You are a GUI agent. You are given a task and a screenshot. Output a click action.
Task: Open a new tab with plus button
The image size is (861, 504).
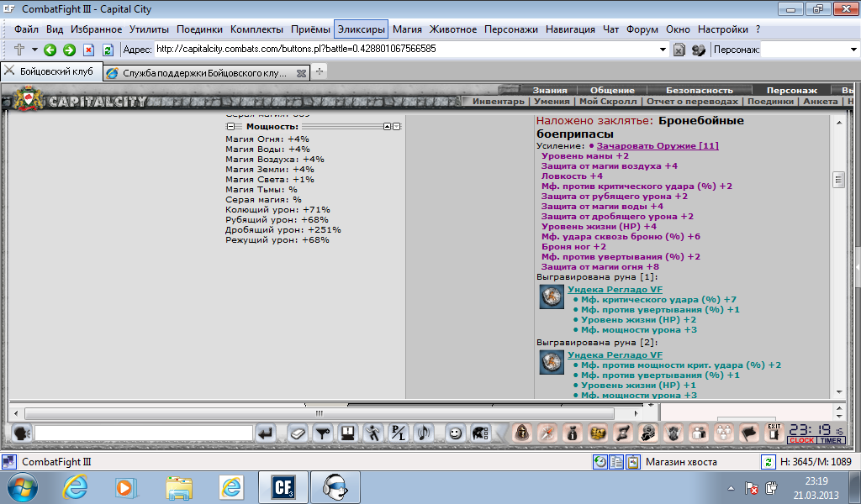pos(319,71)
